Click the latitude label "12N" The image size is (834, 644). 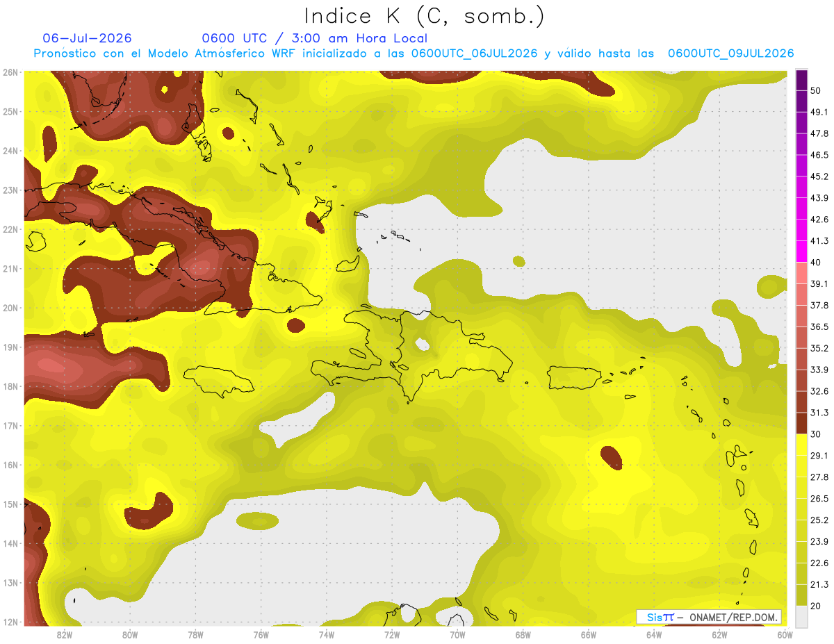click(x=10, y=622)
